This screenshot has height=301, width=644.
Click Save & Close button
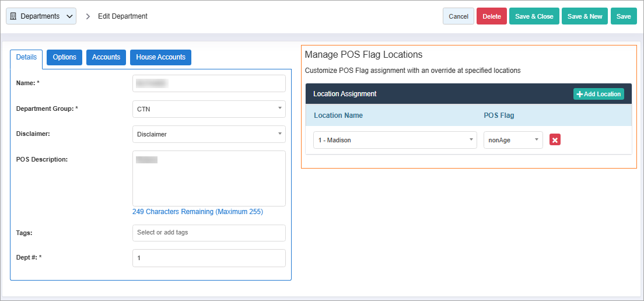pos(534,16)
